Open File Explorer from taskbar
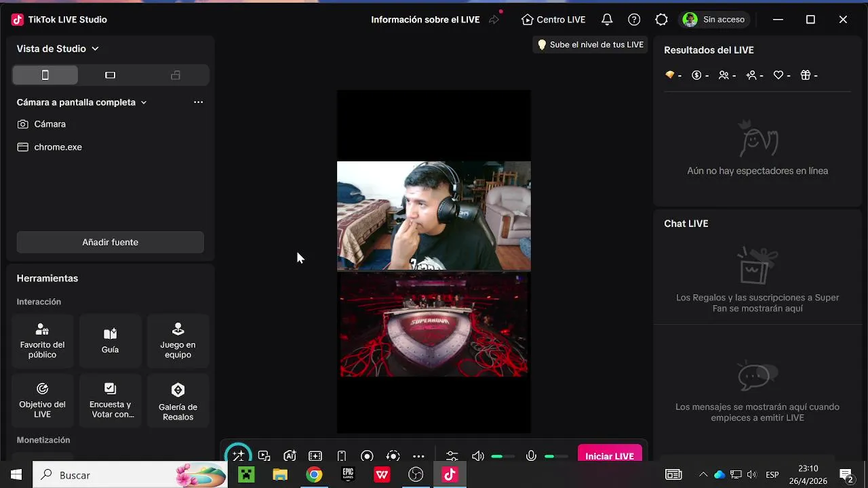 [x=280, y=475]
